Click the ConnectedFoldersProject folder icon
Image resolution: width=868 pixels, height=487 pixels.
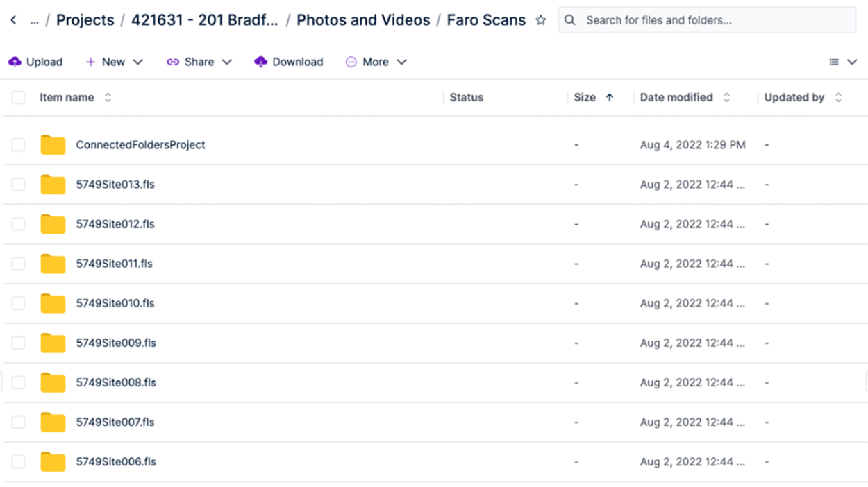point(53,145)
